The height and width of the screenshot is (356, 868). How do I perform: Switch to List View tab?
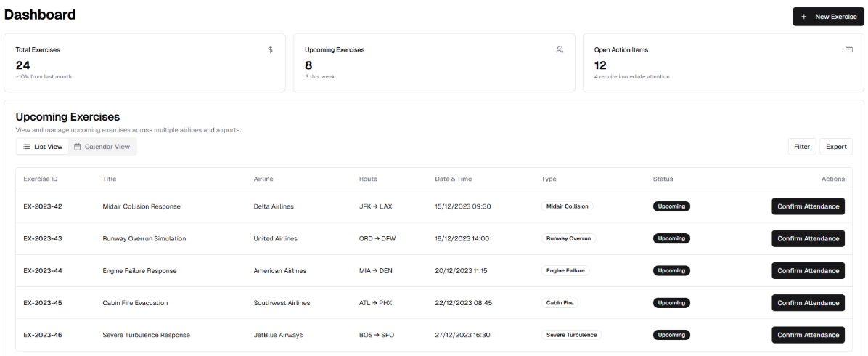(x=43, y=147)
